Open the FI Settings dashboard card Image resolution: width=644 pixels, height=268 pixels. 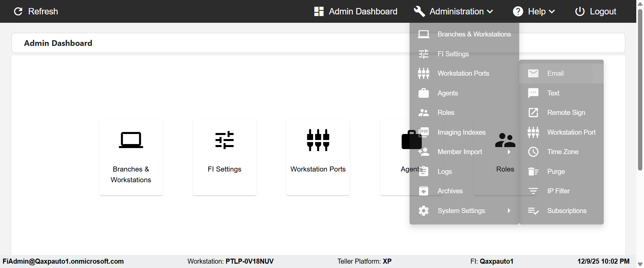point(224,157)
